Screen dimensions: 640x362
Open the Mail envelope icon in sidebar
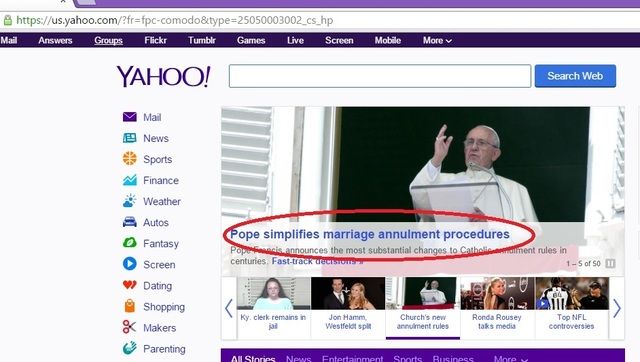point(130,117)
